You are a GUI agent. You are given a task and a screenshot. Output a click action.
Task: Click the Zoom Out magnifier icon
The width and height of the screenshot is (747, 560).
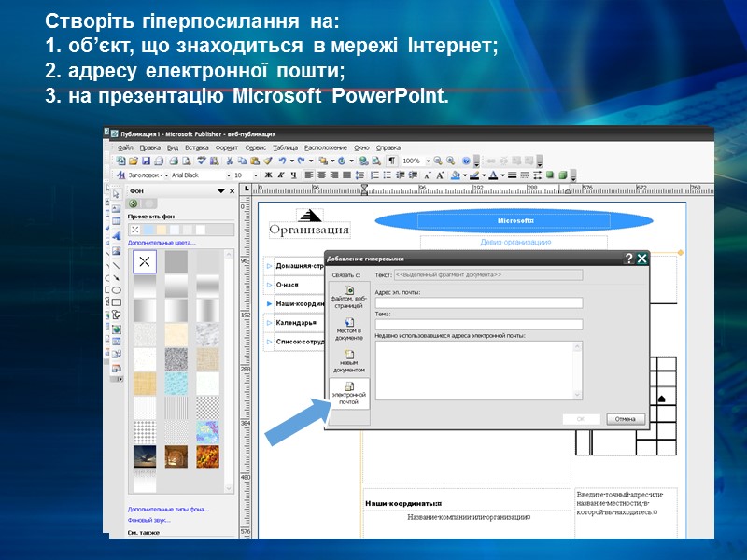(438, 161)
